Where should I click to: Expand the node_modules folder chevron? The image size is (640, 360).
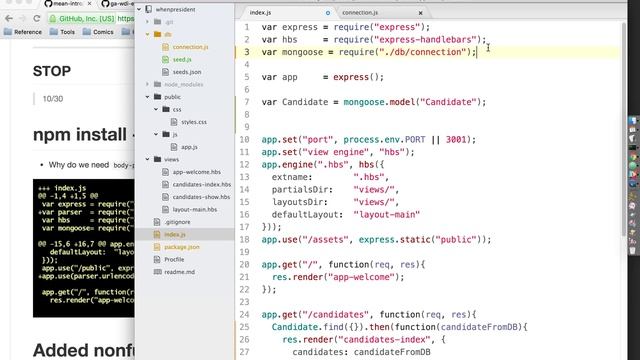tap(148, 84)
